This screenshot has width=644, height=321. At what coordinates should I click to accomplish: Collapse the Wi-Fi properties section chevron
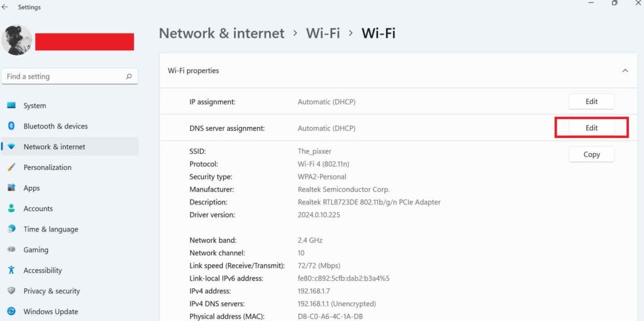click(x=625, y=70)
